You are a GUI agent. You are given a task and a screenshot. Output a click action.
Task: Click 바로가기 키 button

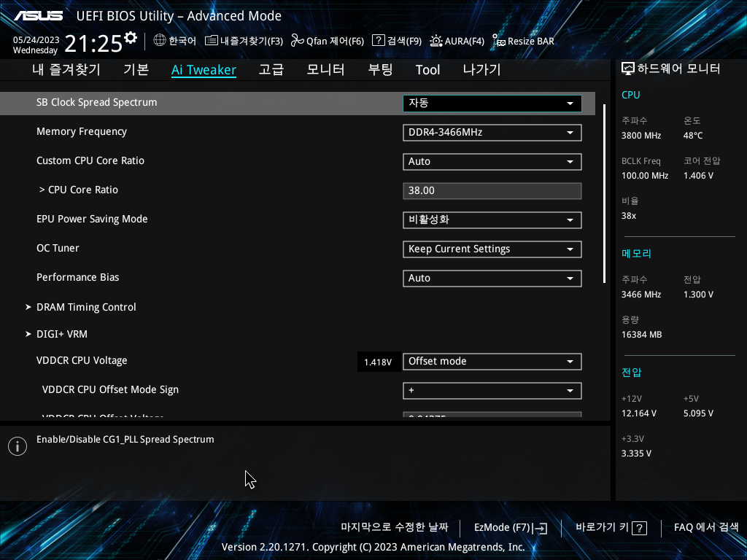[x=611, y=528]
